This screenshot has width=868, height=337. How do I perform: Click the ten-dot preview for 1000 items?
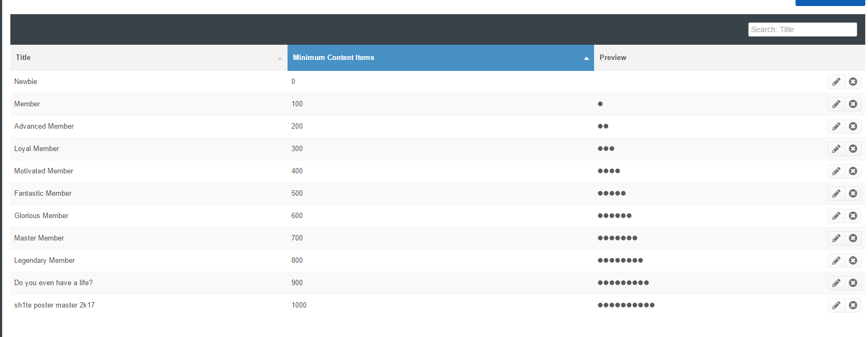click(x=626, y=305)
